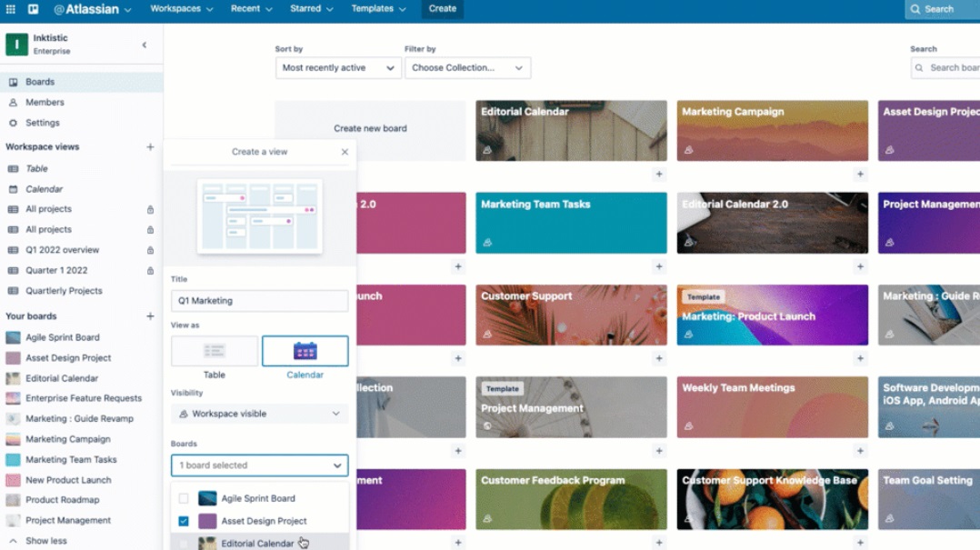
Task: Click the Settings gear icon in sidebar
Action: coord(13,123)
